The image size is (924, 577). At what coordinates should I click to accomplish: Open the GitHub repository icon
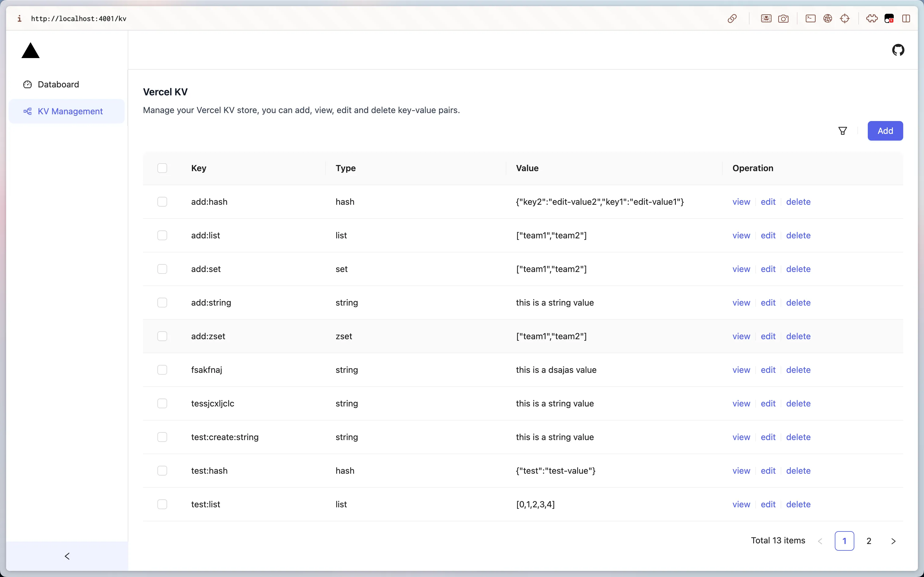pyautogui.click(x=898, y=50)
